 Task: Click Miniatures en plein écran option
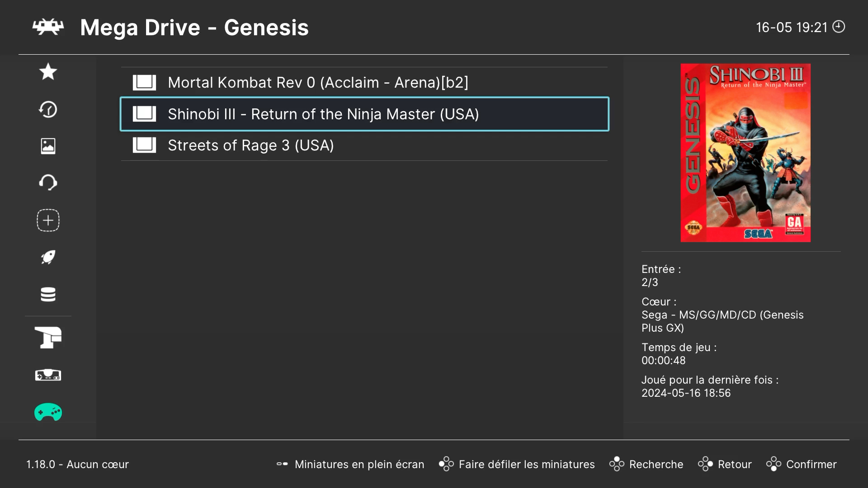359,464
